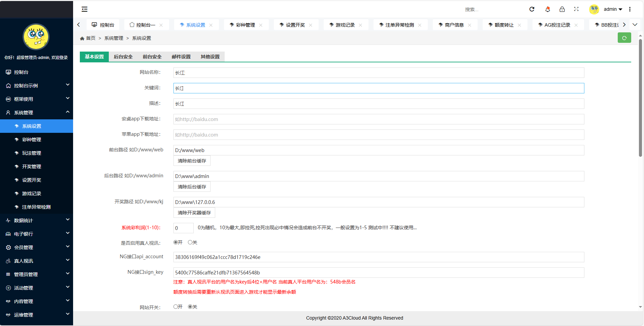Select 开 for 网站开关
This screenshot has height=326, width=644.
click(176, 307)
